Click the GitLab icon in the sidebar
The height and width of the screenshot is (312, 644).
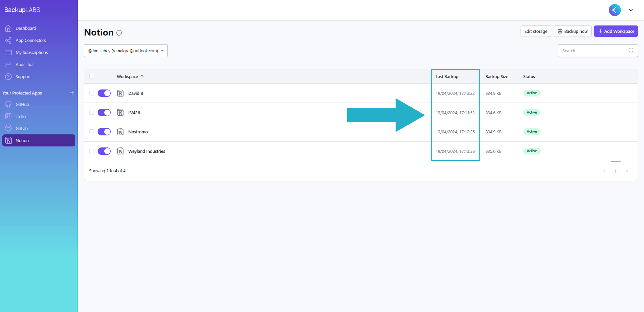coord(8,128)
